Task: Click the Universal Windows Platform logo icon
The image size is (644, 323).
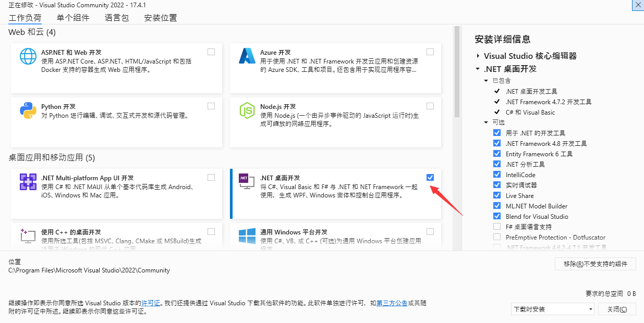Action: (x=247, y=235)
